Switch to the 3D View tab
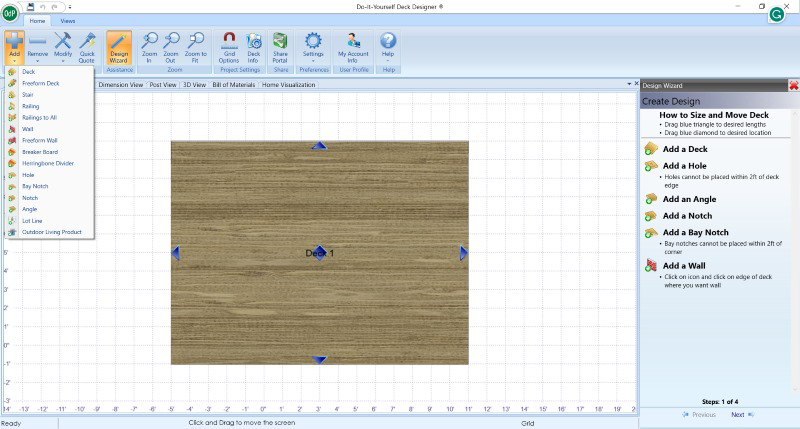 coord(194,85)
